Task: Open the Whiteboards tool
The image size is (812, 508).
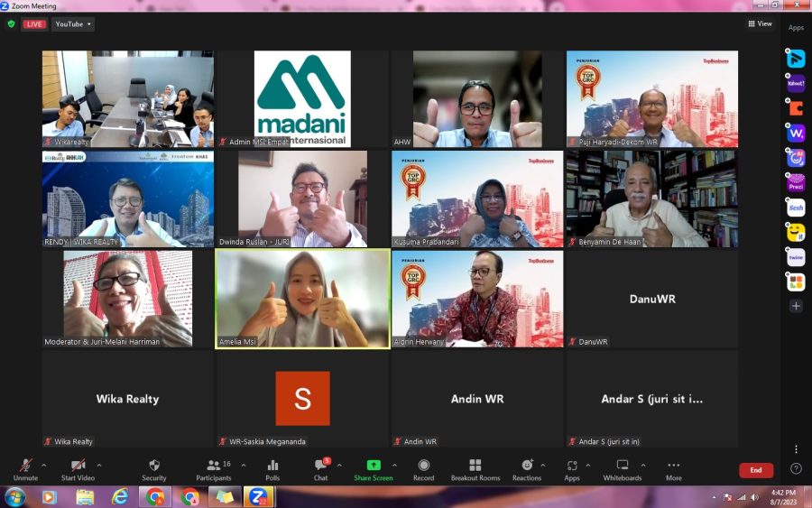Action: (x=622, y=468)
